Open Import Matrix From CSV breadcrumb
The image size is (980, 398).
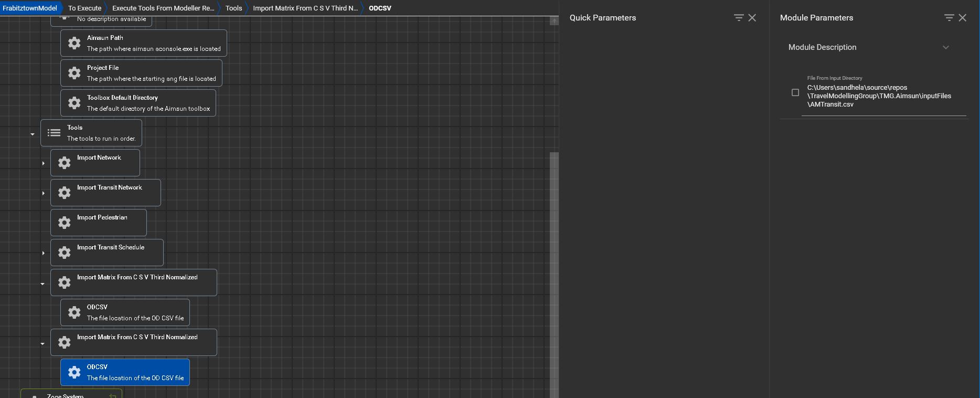(305, 8)
